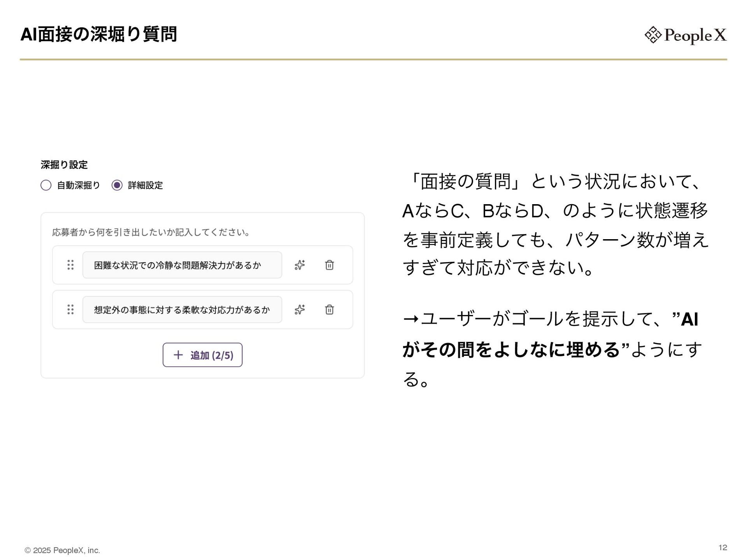Click the 想定外の事態に対する柔軟な対応力があるか input field
The height and width of the screenshot is (560, 747).
coord(182,310)
